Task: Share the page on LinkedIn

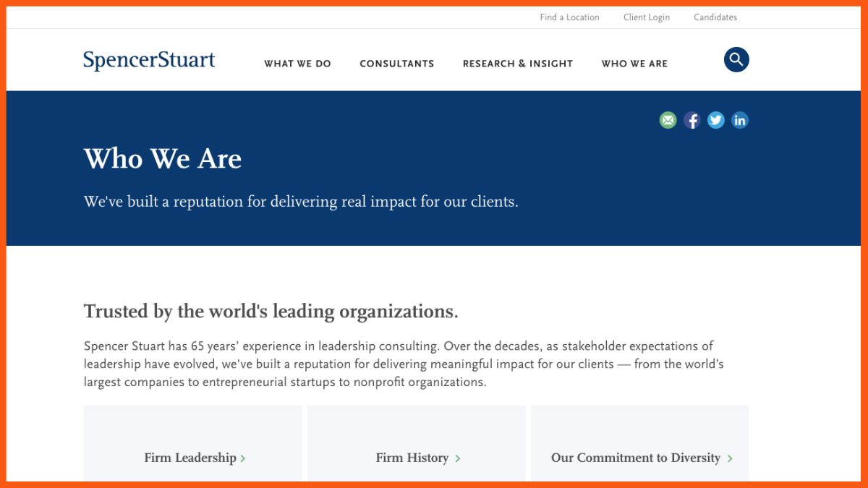Action: (739, 120)
